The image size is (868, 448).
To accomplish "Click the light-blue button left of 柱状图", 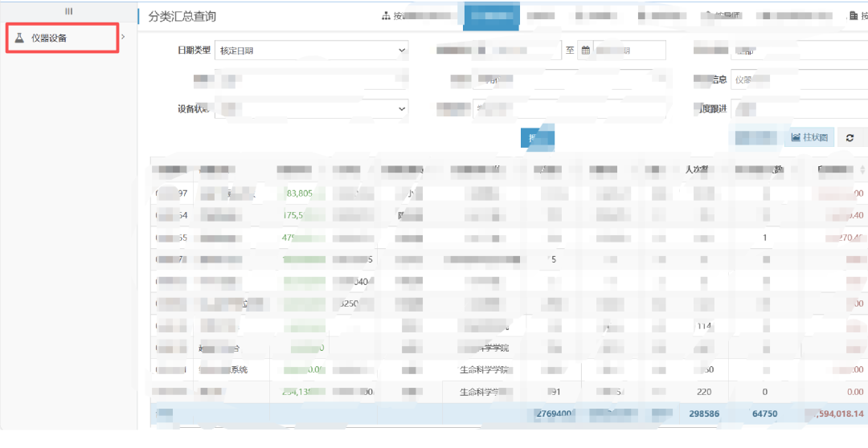I will click(756, 138).
